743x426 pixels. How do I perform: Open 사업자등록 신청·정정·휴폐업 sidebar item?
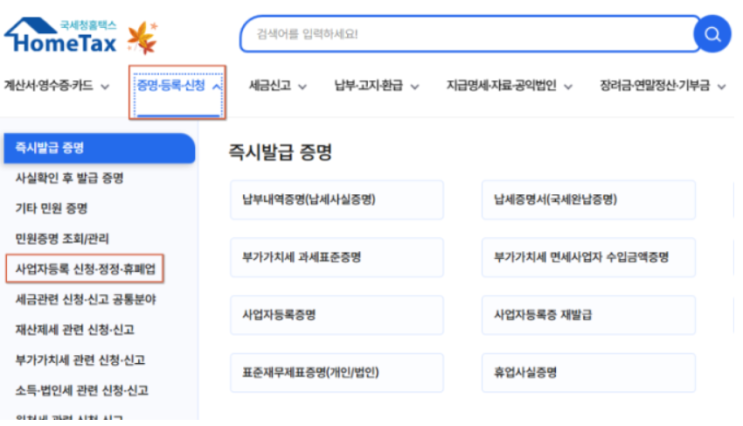pyautogui.click(x=85, y=269)
